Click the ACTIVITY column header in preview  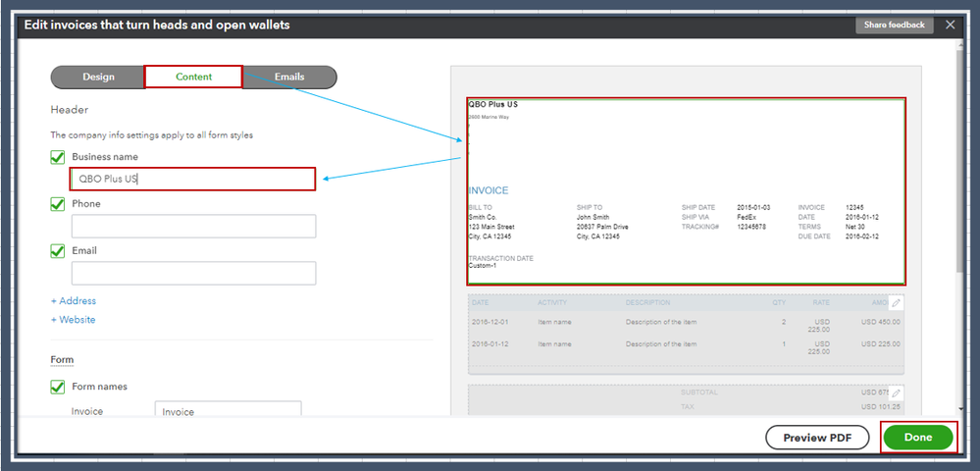click(552, 303)
